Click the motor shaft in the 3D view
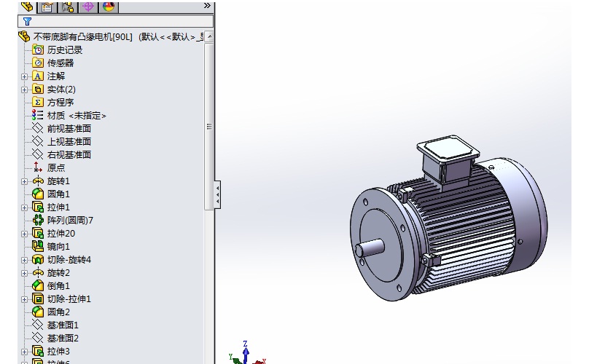Viewport: 597px width, 364px height. point(370,248)
